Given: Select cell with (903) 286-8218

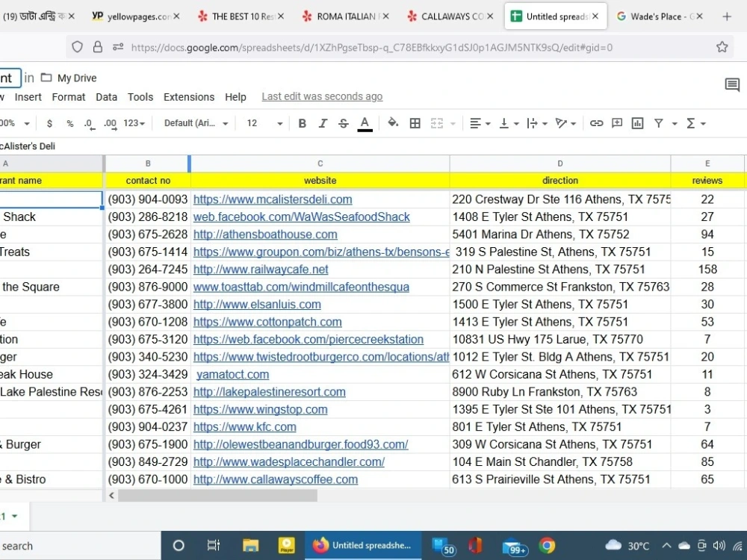Looking at the screenshot, I should (148, 217).
